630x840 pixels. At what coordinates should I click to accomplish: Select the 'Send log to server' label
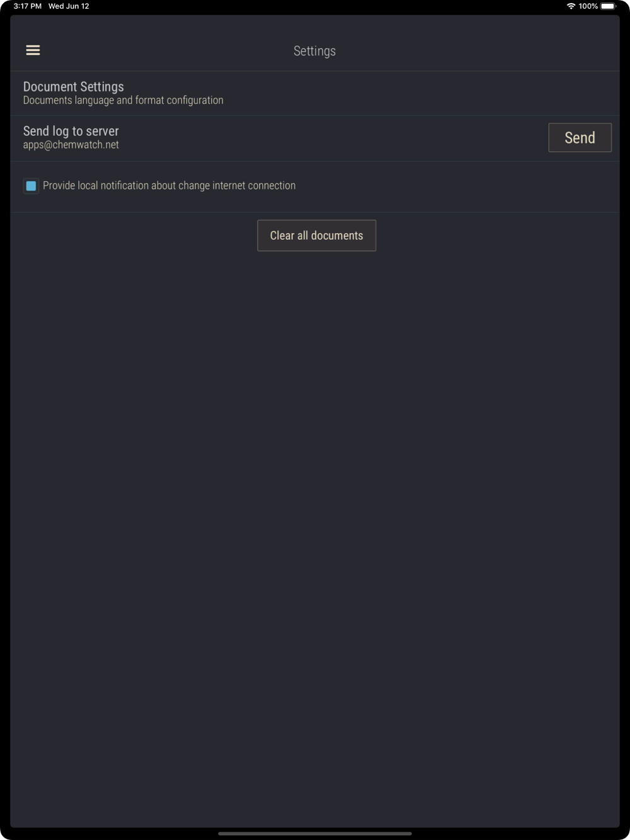click(71, 131)
